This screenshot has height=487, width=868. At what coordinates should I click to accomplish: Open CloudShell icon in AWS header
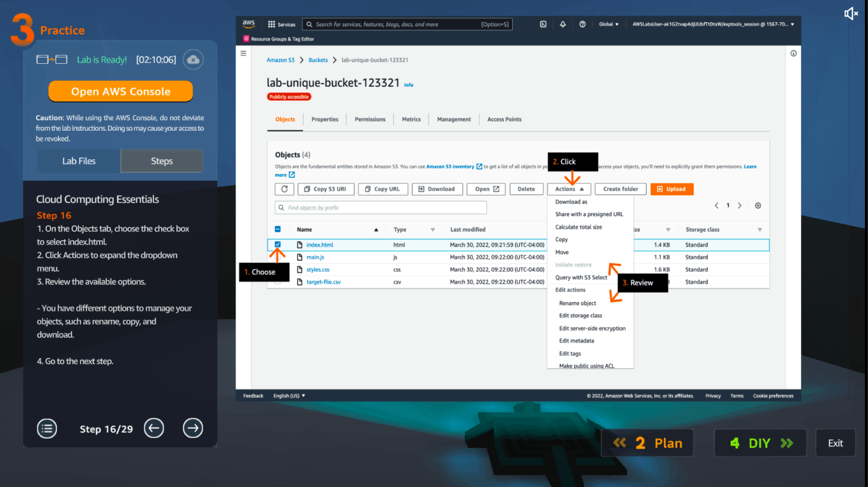click(543, 24)
